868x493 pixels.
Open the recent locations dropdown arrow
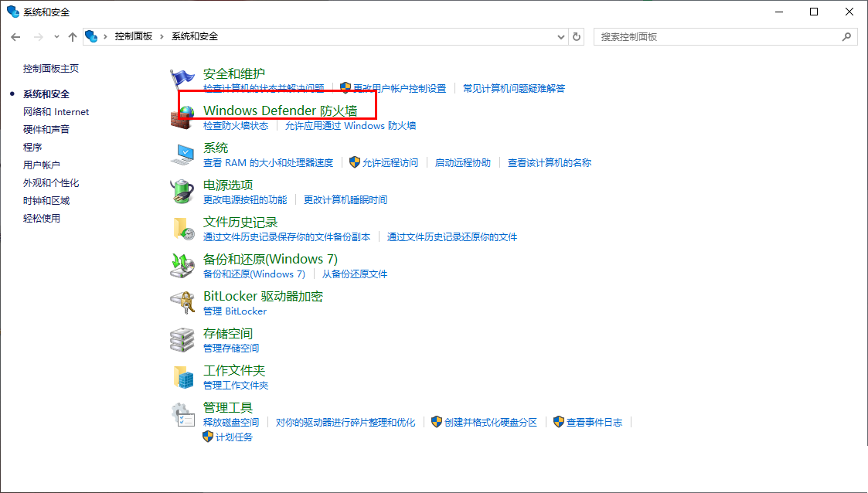tap(56, 37)
